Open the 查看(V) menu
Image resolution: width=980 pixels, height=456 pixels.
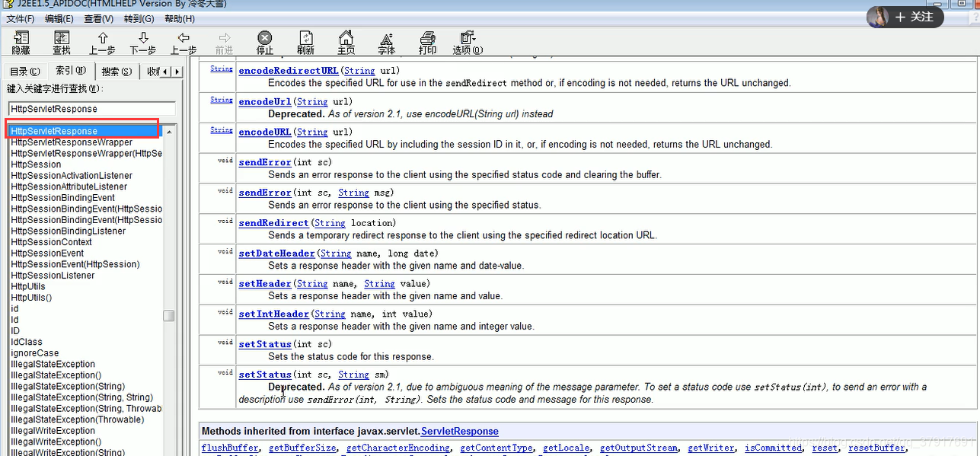[x=99, y=18]
